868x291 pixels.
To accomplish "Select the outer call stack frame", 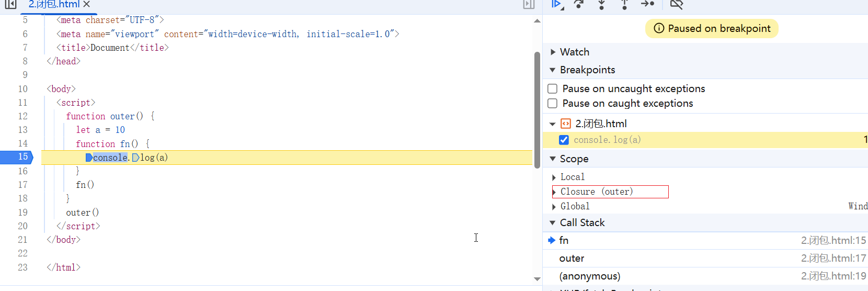I will coord(705,258).
